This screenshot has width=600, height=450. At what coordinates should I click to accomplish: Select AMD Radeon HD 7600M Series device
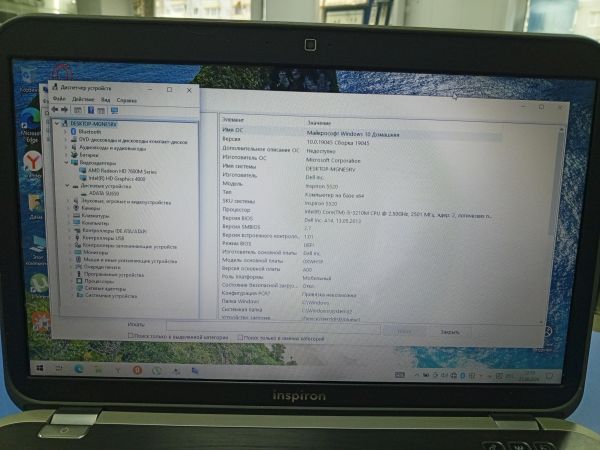(x=122, y=171)
